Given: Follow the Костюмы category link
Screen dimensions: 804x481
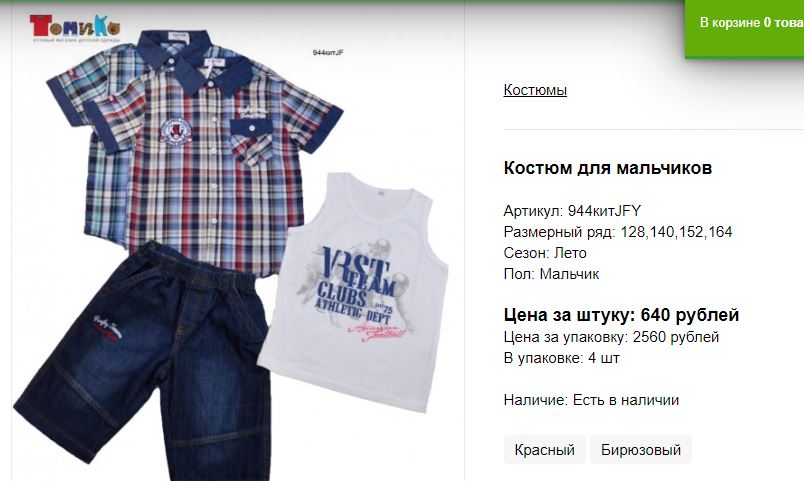Looking at the screenshot, I should click(535, 90).
